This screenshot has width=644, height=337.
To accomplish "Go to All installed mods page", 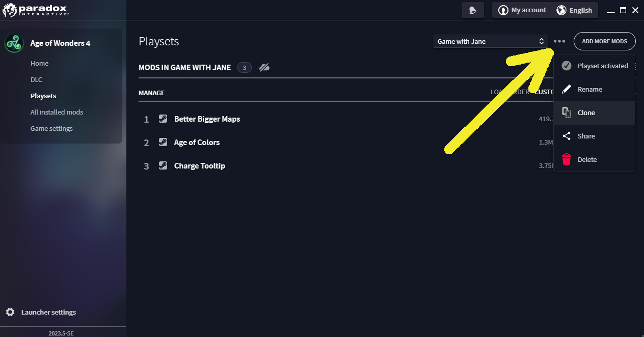I will (57, 112).
